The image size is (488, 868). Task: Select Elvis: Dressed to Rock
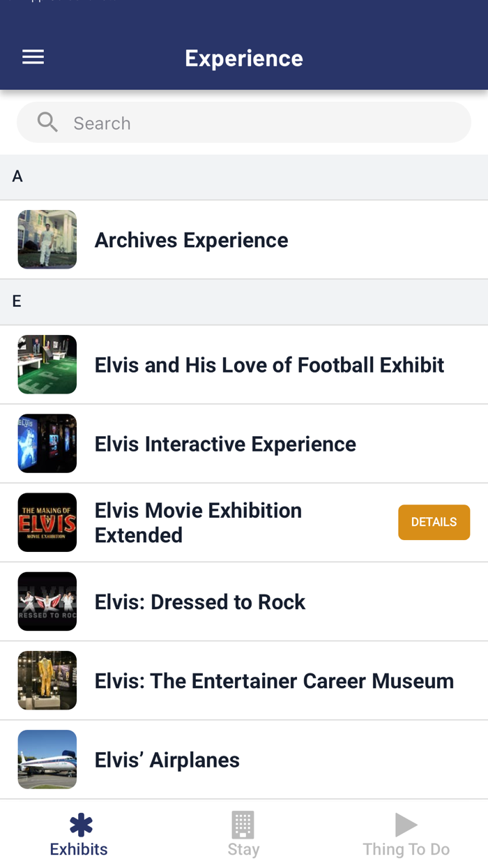point(200,601)
